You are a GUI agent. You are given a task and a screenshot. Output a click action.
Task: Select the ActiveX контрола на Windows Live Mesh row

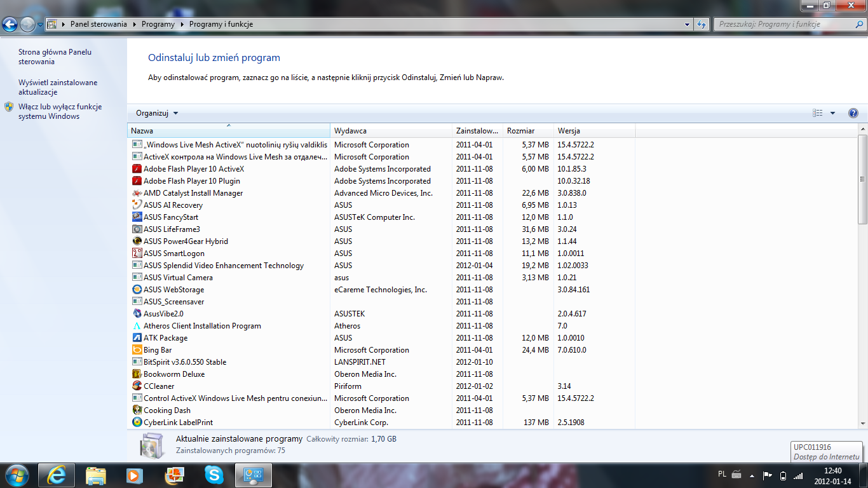click(x=381, y=157)
